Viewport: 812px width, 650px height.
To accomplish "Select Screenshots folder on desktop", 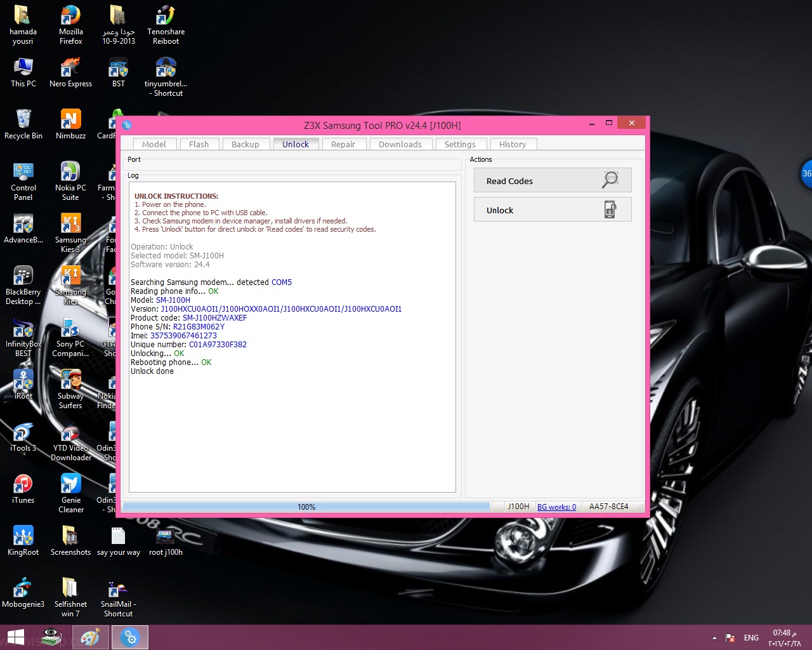I will tap(71, 541).
